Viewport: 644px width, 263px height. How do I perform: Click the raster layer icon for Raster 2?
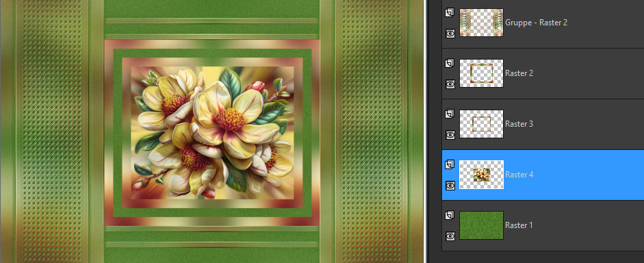point(450,63)
